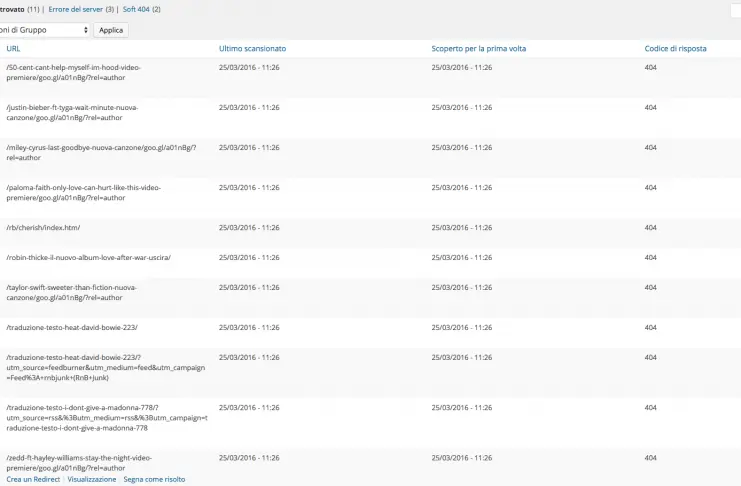The height and width of the screenshot is (486, 741).
Task: Open the Azioni di Gruppo dropdown
Action: 45,30
